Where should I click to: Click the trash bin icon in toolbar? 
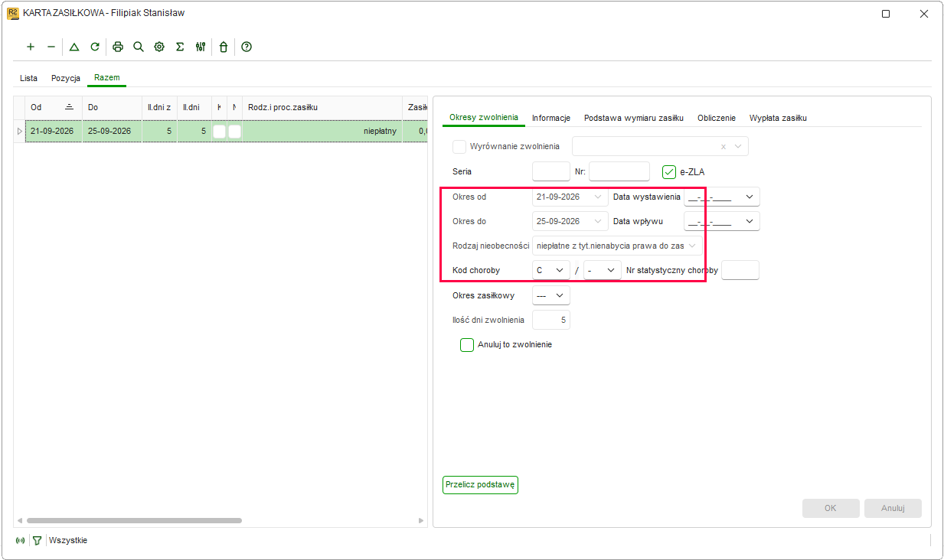pos(224,47)
